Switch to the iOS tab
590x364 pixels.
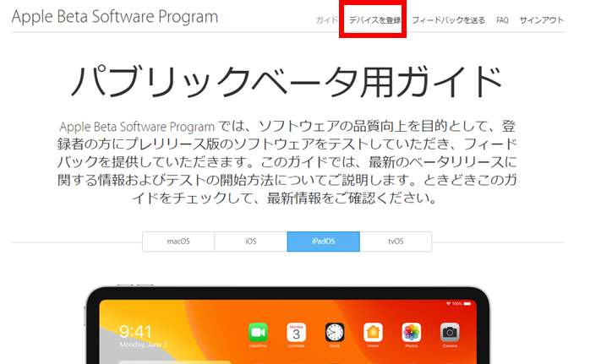point(251,242)
